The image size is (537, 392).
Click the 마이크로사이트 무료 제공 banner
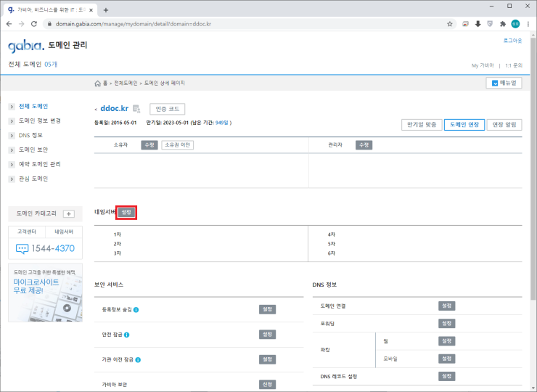tap(45, 292)
